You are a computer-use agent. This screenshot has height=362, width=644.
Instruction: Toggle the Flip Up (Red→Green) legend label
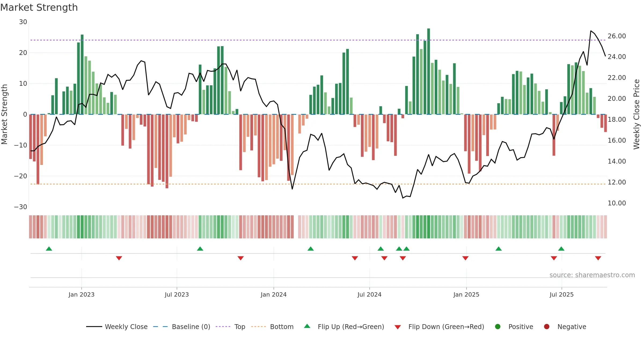coord(351,327)
